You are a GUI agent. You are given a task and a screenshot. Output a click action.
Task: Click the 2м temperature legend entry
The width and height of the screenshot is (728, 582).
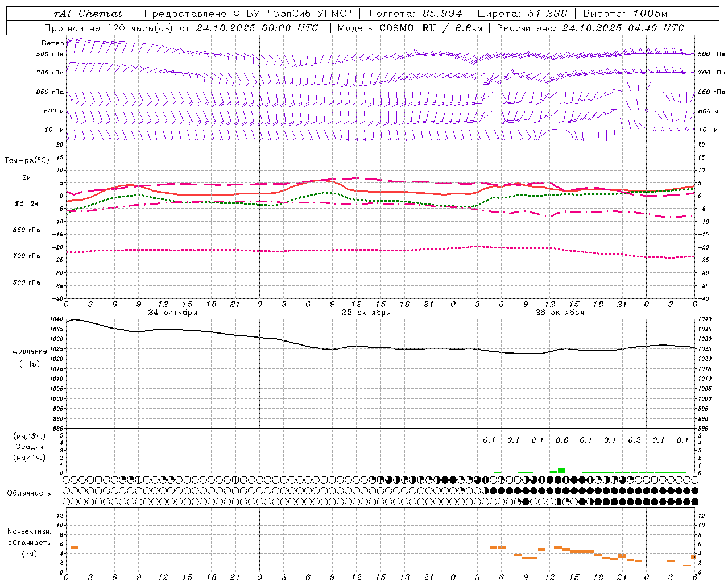point(27,178)
